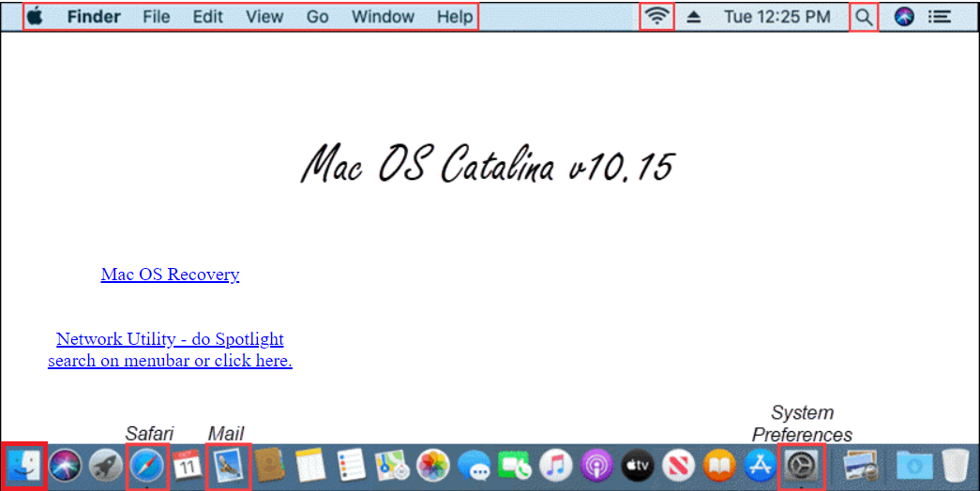The height and width of the screenshot is (491, 980).
Task: Open Launchpad rocket icon in Dock
Action: [x=106, y=466]
